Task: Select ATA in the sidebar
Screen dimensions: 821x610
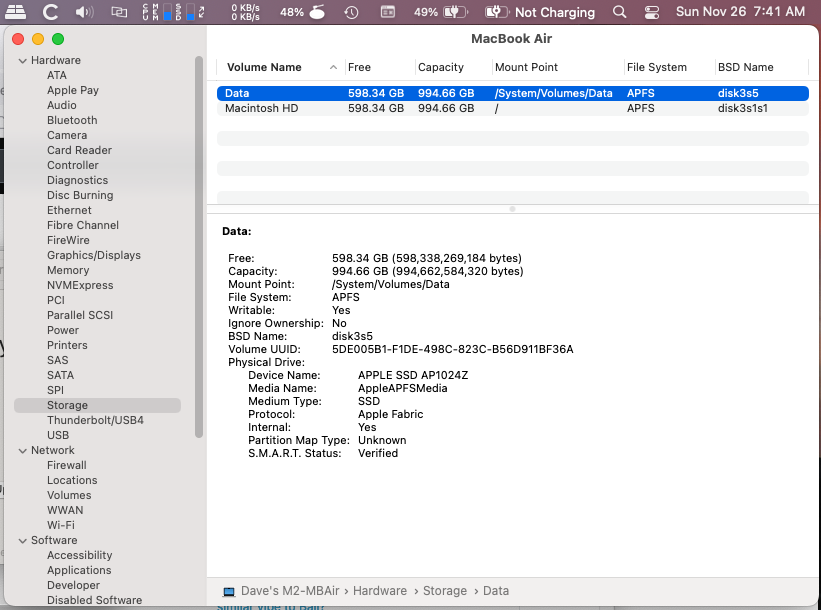Action: coord(57,75)
